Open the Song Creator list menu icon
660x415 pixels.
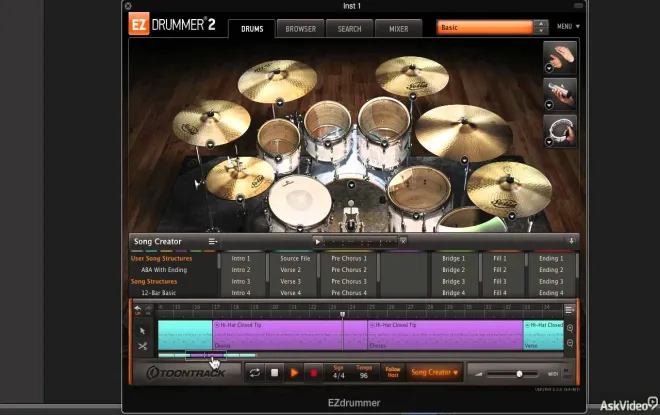coord(213,241)
